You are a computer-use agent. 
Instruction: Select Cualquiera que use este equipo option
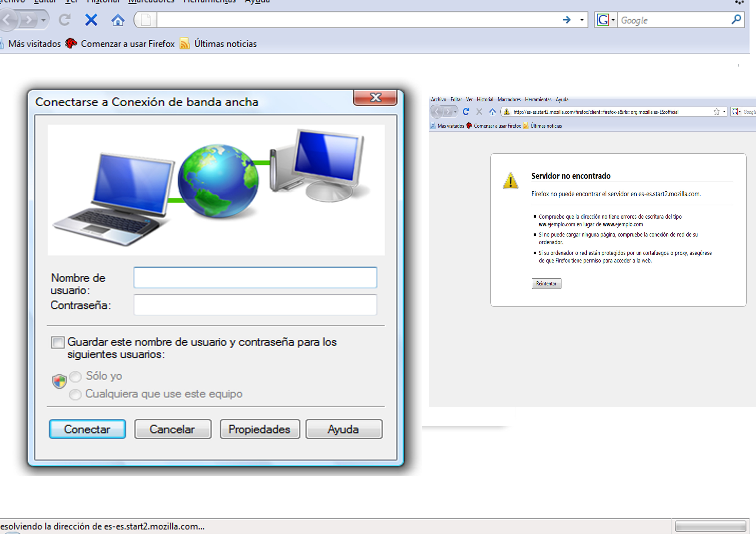click(75, 394)
